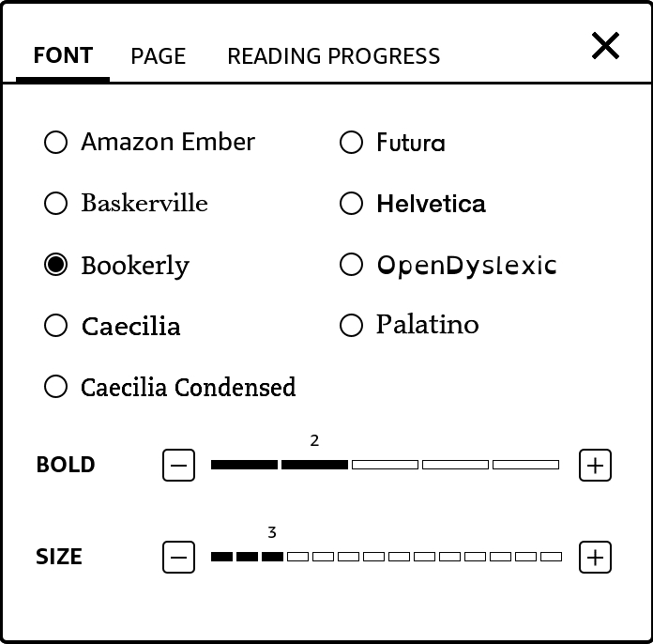Switch to Palatino font
The width and height of the screenshot is (653, 644).
[x=351, y=326]
